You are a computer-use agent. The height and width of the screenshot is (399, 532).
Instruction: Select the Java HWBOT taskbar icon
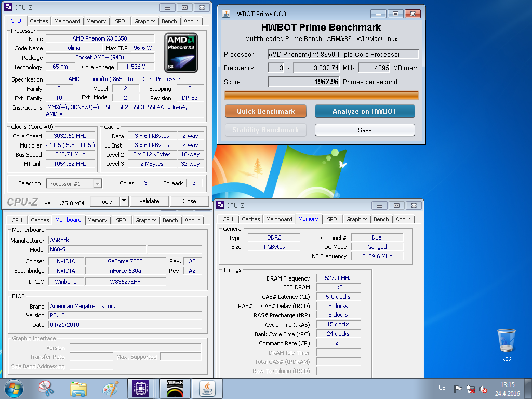coord(207,389)
